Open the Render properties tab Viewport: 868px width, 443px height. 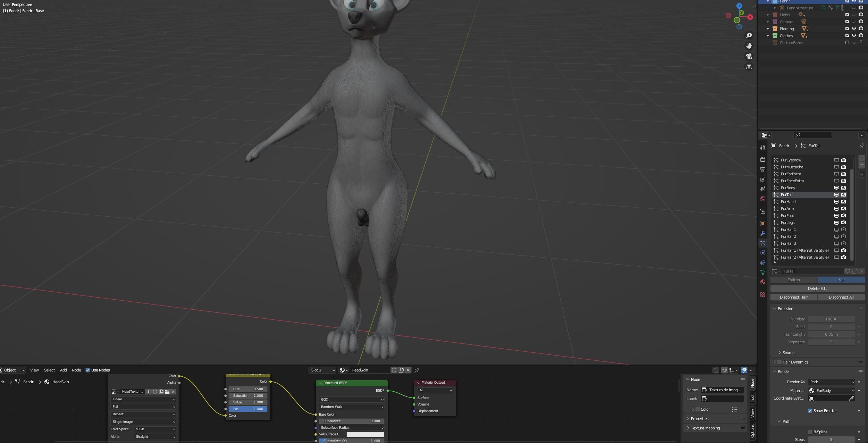762,160
